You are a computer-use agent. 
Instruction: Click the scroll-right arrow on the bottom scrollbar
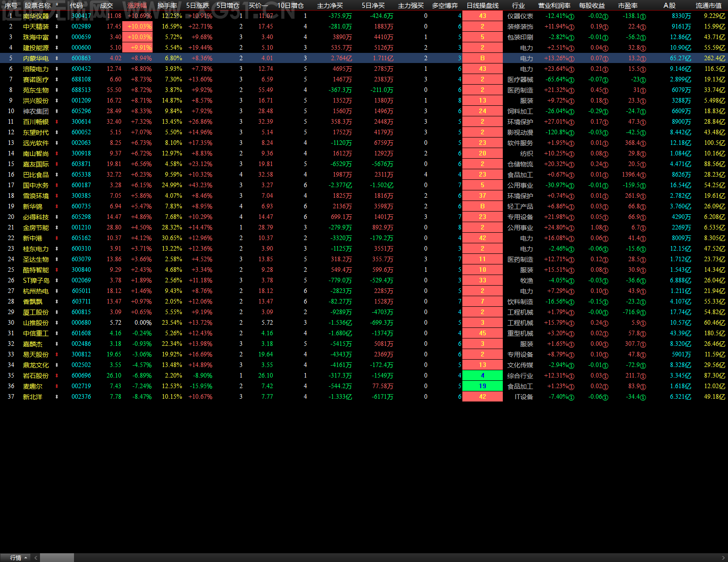723,558
